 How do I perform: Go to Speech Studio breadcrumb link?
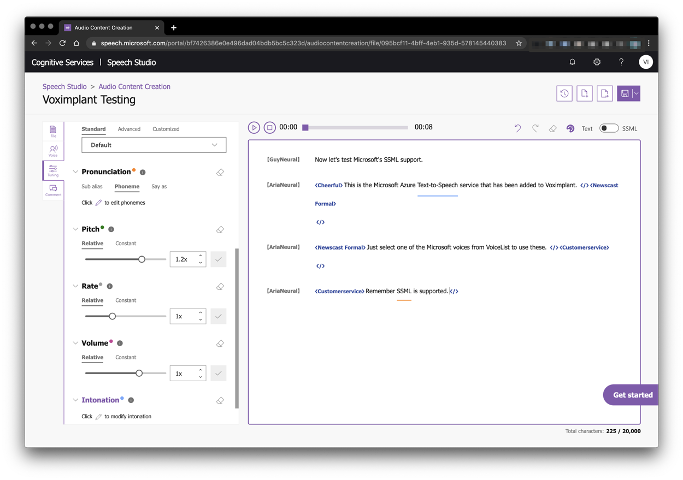(64, 87)
